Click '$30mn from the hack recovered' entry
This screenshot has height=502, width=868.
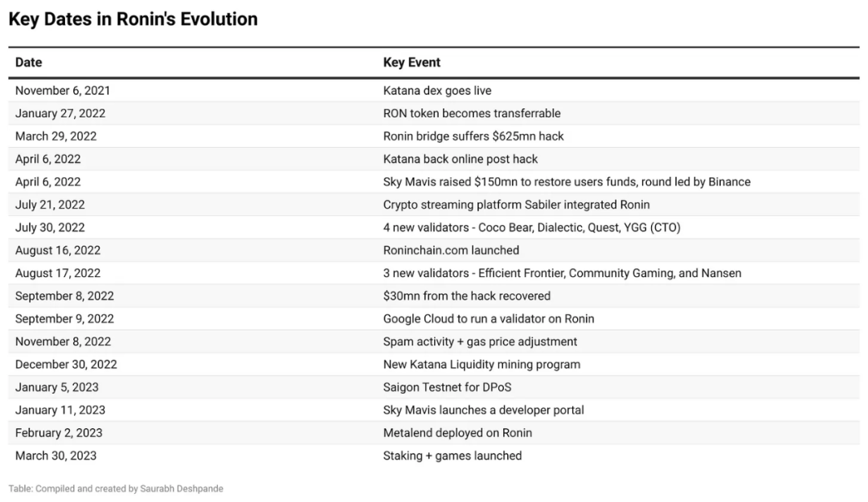click(466, 296)
